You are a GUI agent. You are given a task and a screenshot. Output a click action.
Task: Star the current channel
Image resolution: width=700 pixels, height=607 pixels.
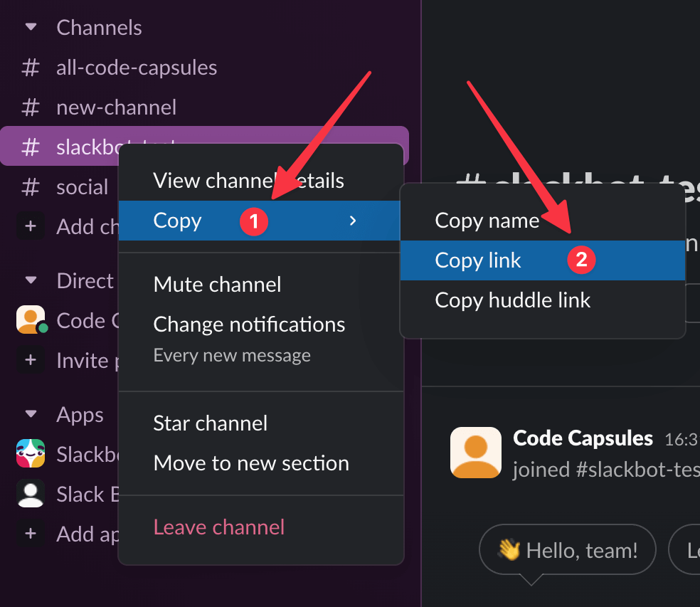click(210, 423)
